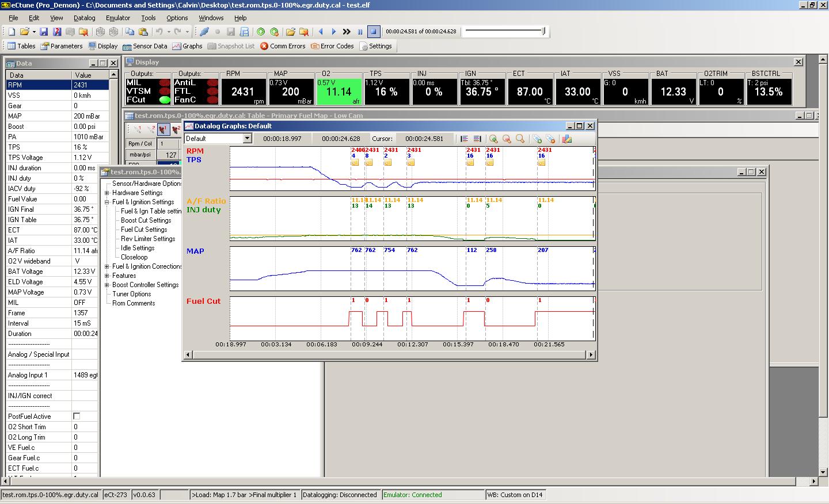
Task: Select Closeloop in the tree
Action: pos(134,257)
